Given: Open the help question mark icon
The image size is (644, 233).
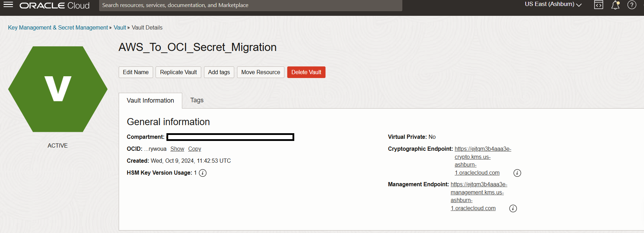Looking at the screenshot, I should pyautogui.click(x=632, y=5).
